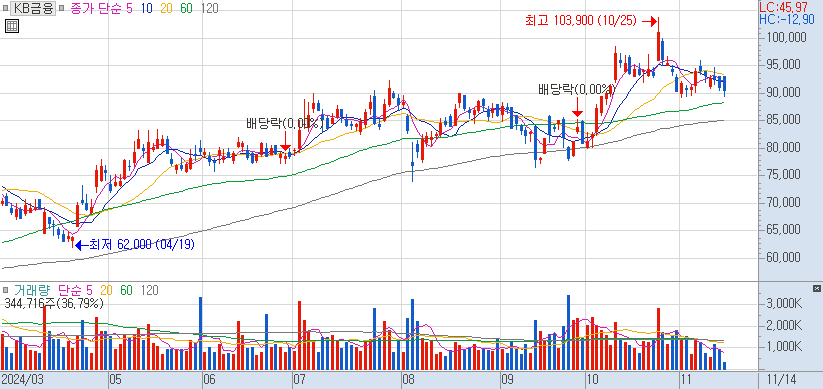
Task: Click the 06 month axis label
Action: (x=209, y=379)
